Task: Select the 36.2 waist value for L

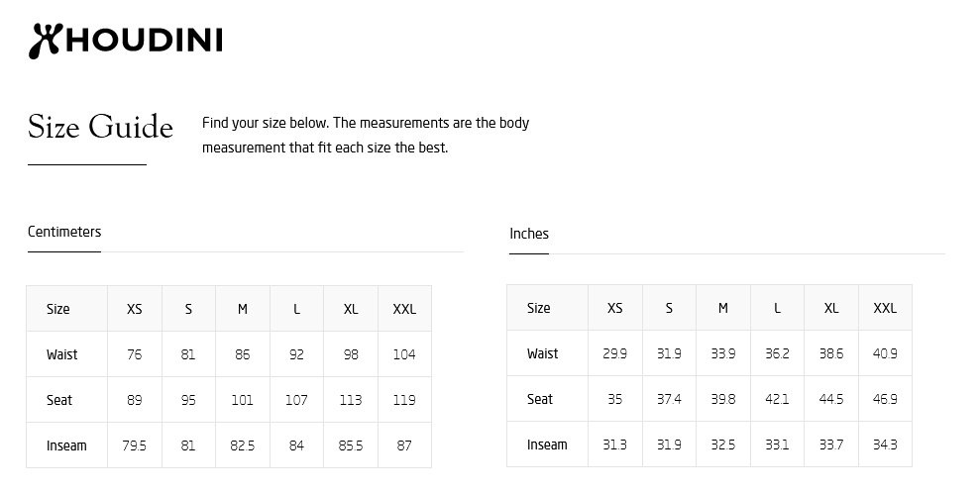Action: tap(777, 353)
